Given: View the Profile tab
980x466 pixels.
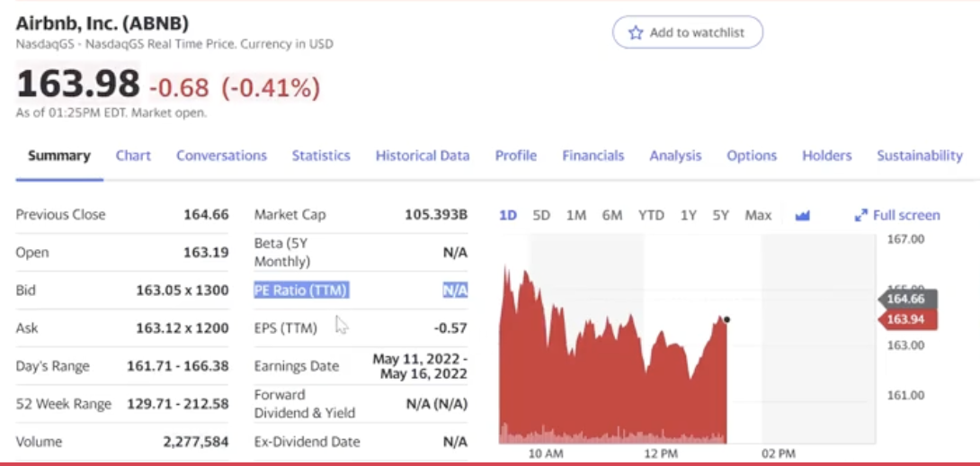Looking at the screenshot, I should (516, 156).
